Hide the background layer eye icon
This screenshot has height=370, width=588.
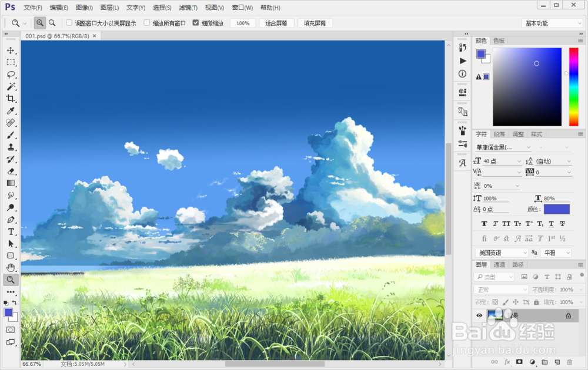pyautogui.click(x=479, y=316)
